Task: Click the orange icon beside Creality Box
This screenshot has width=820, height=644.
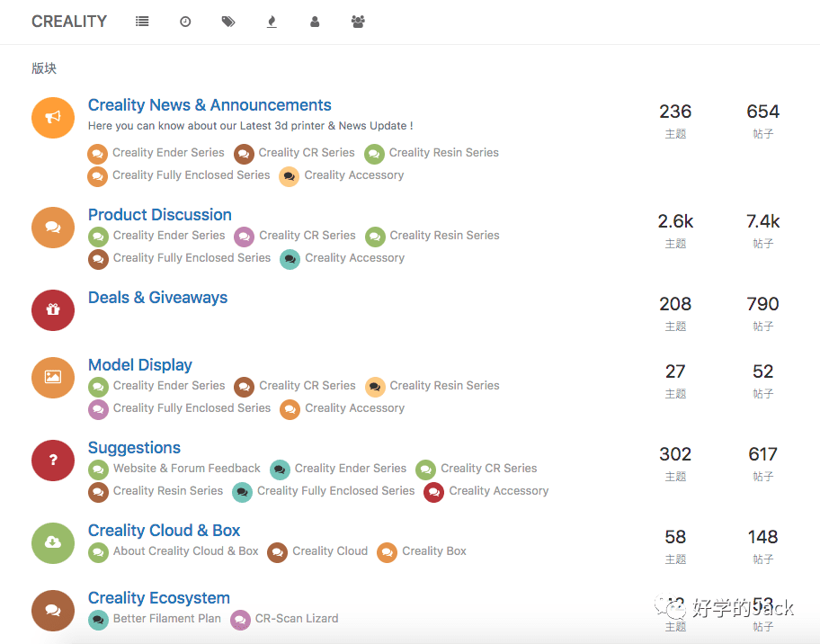Action: (x=387, y=553)
